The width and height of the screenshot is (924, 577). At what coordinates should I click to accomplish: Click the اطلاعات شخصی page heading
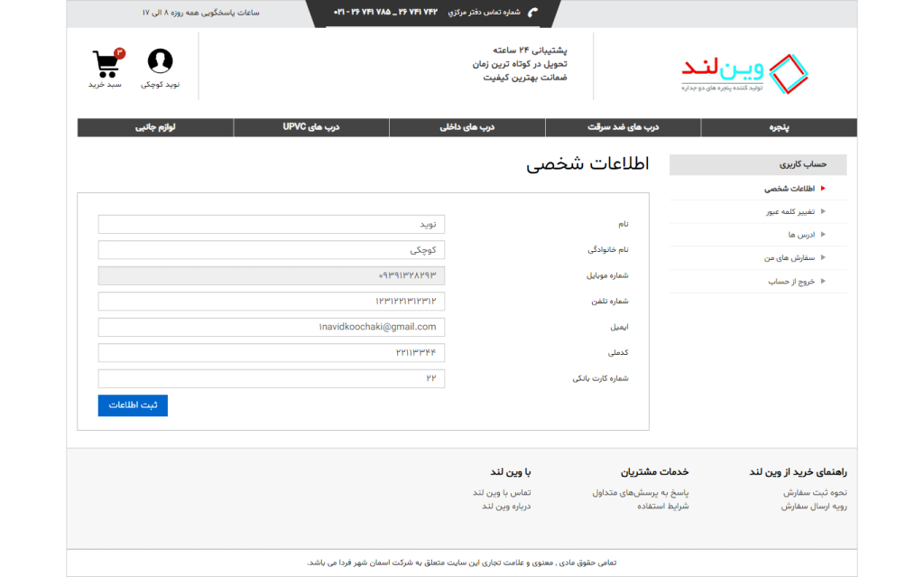(587, 164)
